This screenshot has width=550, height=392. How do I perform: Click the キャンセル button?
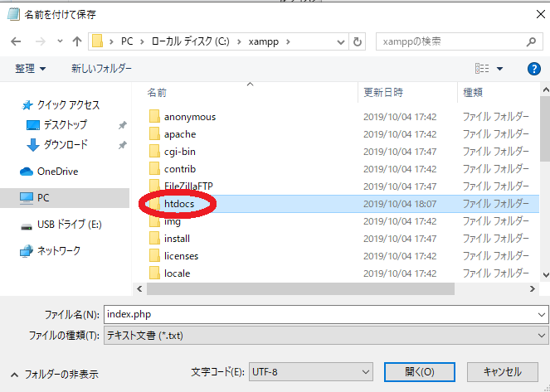coord(502,371)
